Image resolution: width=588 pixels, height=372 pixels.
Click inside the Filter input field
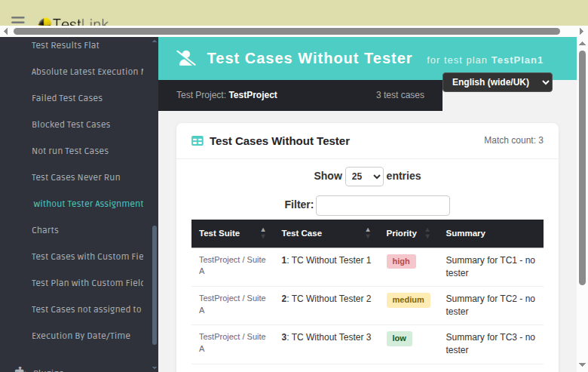[x=383, y=206]
